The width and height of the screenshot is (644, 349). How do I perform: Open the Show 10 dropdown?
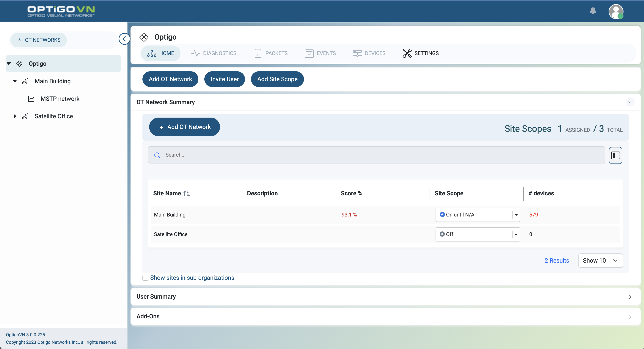[x=600, y=260]
